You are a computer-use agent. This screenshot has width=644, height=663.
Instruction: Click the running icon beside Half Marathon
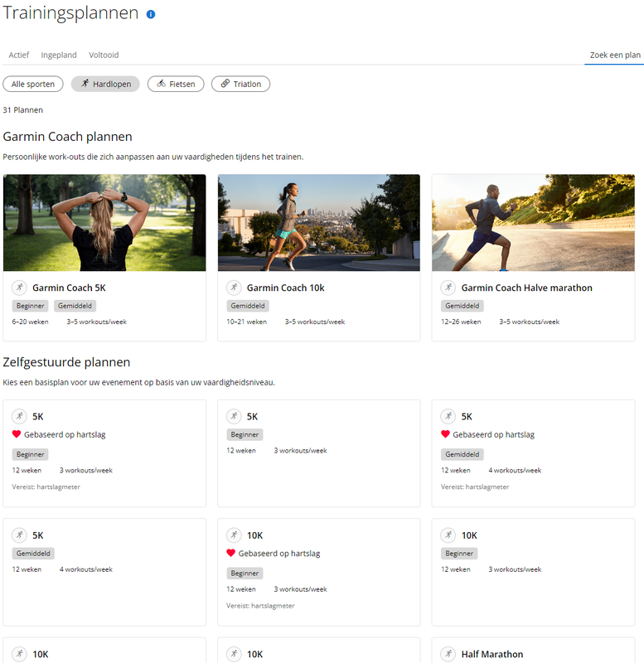448,654
